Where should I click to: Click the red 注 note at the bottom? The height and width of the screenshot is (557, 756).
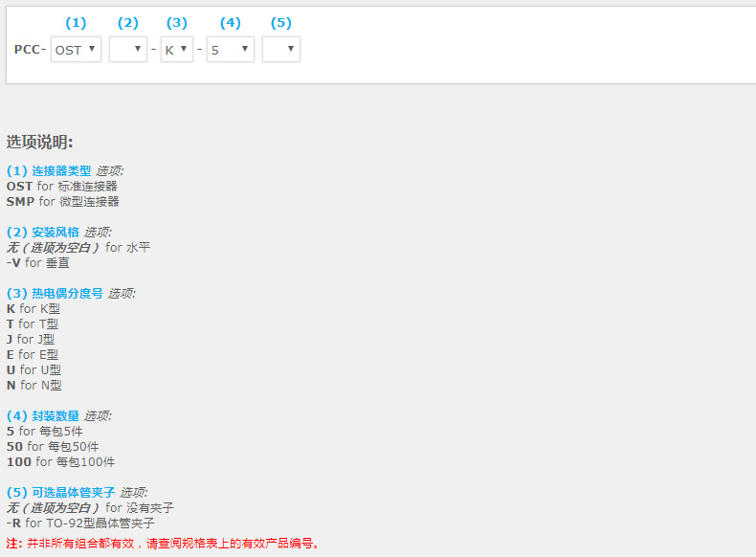[163, 544]
